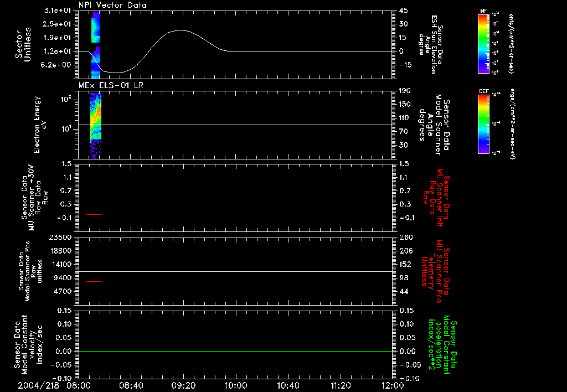
Task: Click the DEF energy flux color bar
Action: [x=484, y=124]
